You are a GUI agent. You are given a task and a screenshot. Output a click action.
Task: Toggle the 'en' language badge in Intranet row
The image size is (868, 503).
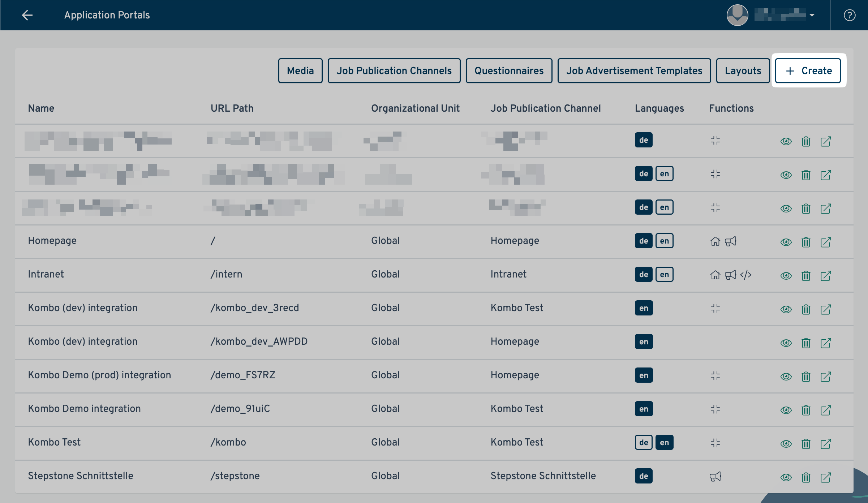point(664,275)
